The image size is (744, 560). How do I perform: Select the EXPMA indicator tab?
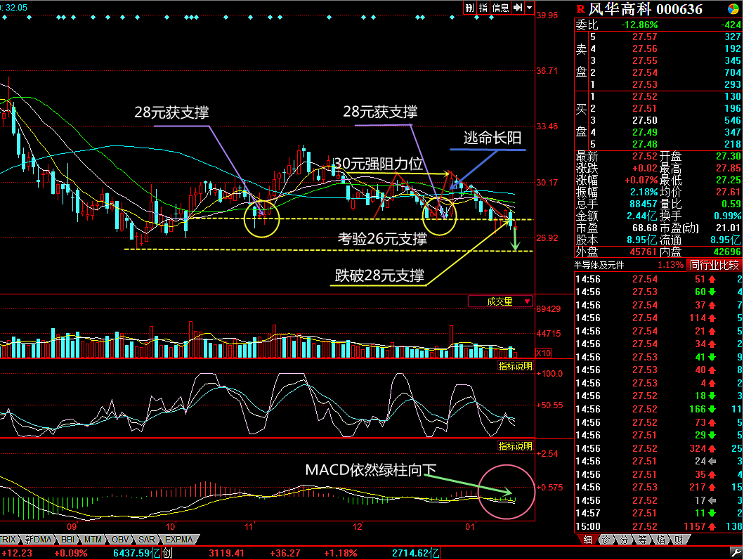179,540
